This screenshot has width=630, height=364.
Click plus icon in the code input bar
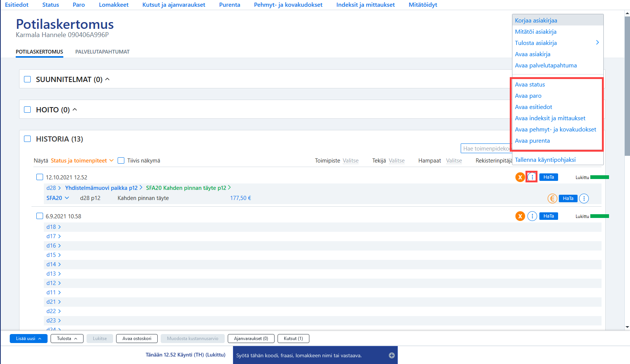pos(392,355)
